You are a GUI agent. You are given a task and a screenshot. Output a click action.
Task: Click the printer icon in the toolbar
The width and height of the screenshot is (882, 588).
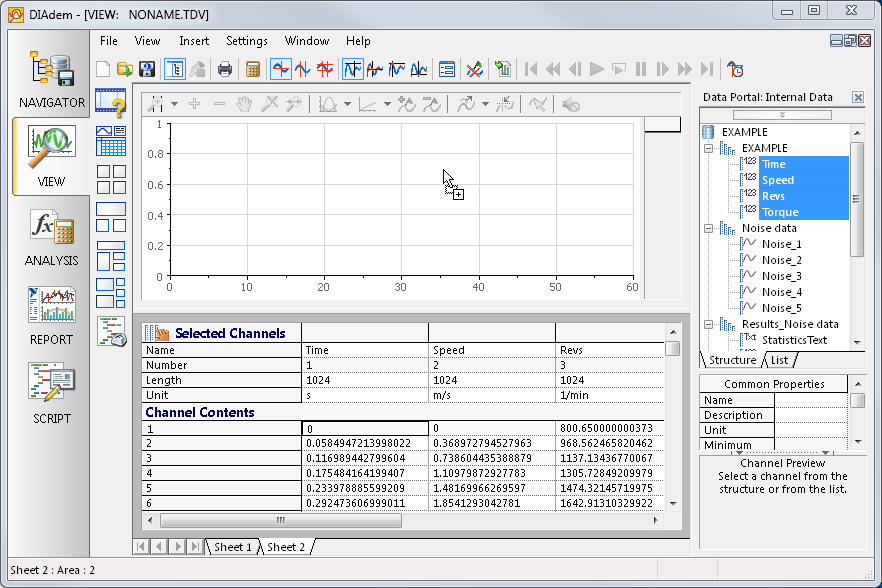[x=225, y=69]
